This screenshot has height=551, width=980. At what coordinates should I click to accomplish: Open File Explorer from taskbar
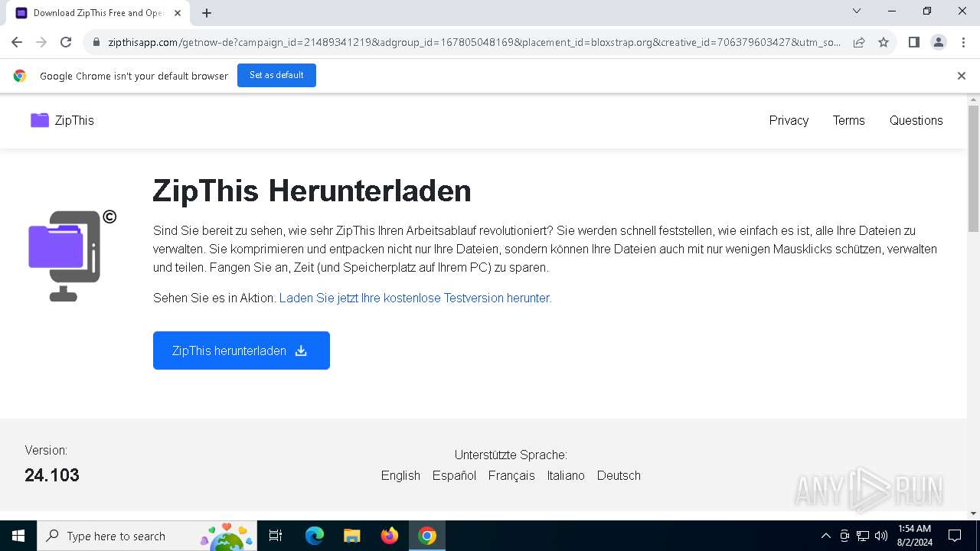click(351, 536)
